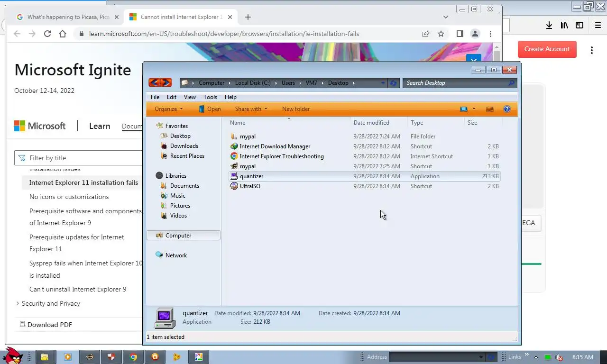Share this page from the Chrome address bar
This screenshot has width=607, height=364.
(x=426, y=34)
